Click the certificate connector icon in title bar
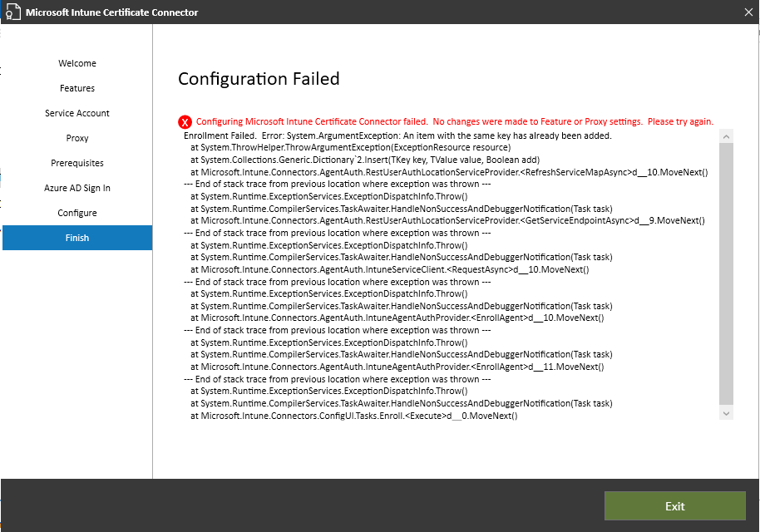This screenshot has height=532, width=760. [x=12, y=12]
